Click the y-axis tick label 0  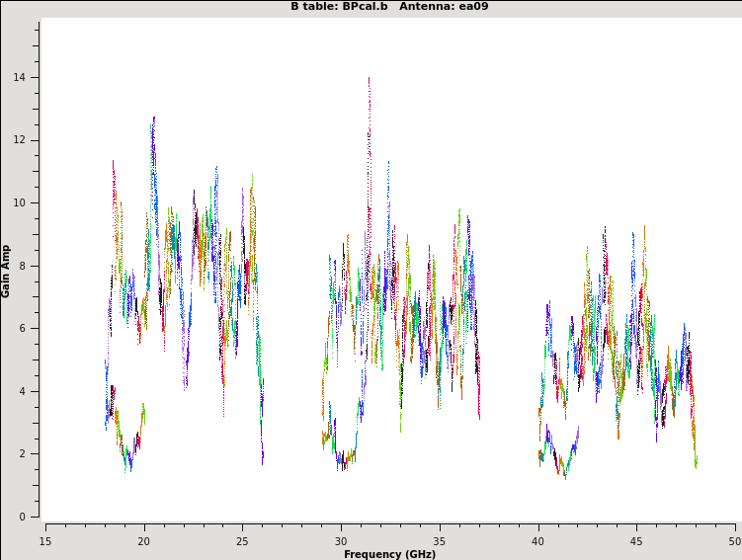tap(24, 517)
